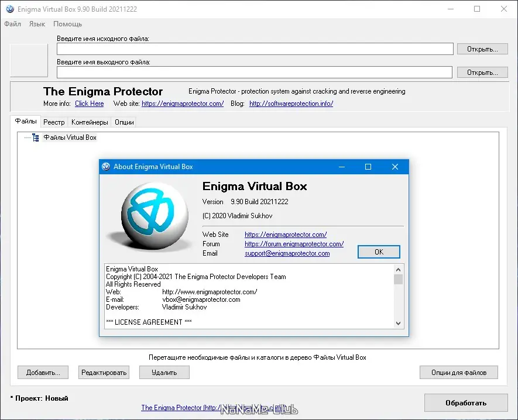Click the Enigma Virtual Box title bar icon

[x=10, y=9]
